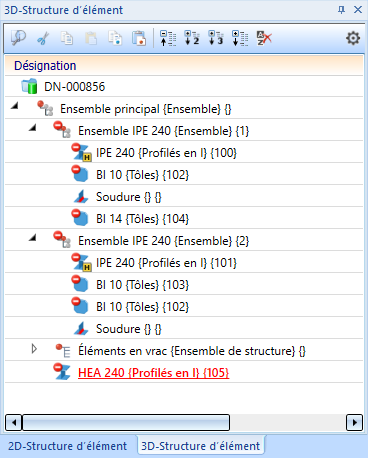
Task: Expand all levels with down-arrow tree icon
Action: tap(240, 38)
